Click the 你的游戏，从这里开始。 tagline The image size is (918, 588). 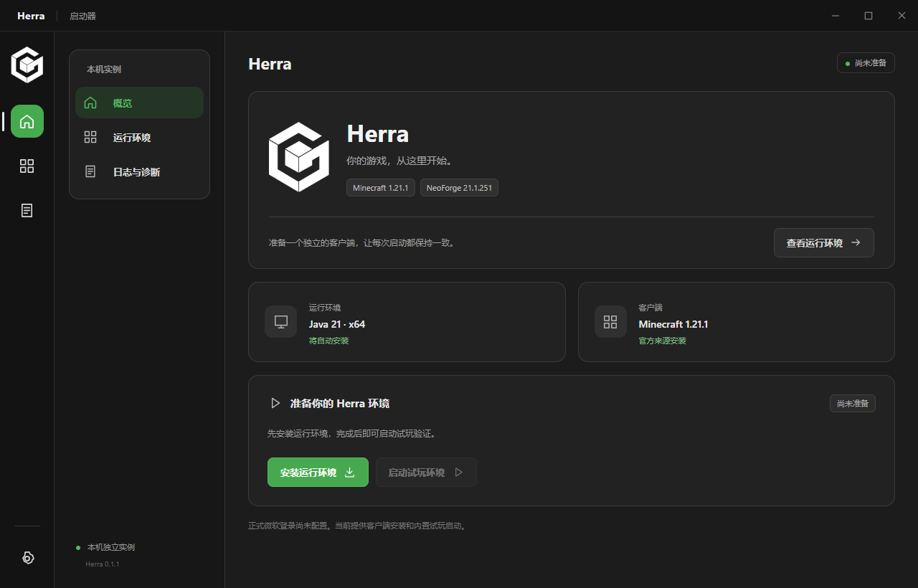click(399, 161)
